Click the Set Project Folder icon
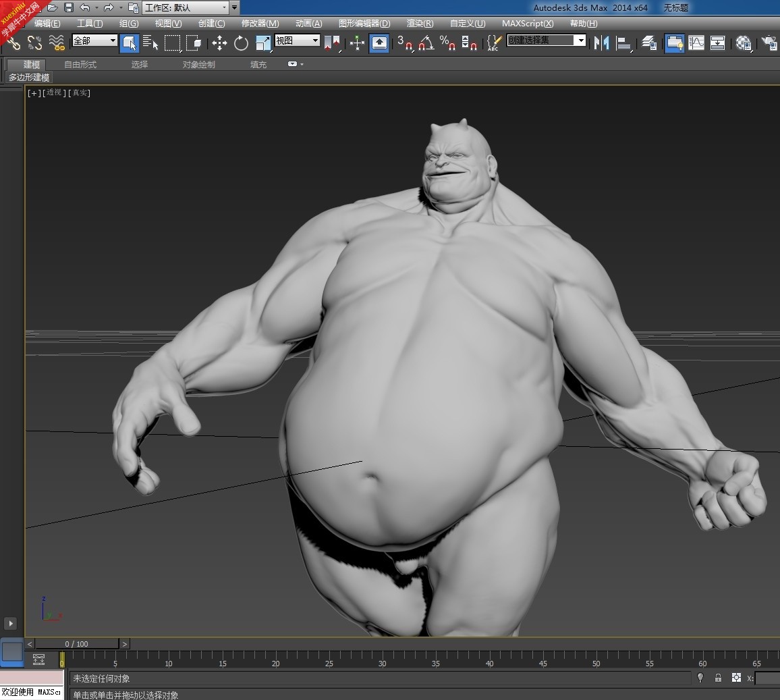 (x=134, y=7)
